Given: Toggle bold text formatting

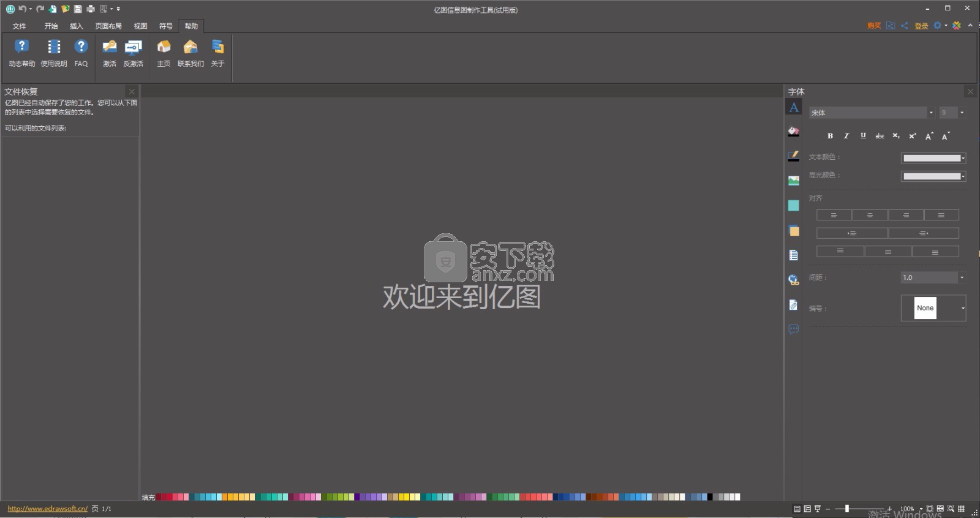Looking at the screenshot, I should (830, 136).
